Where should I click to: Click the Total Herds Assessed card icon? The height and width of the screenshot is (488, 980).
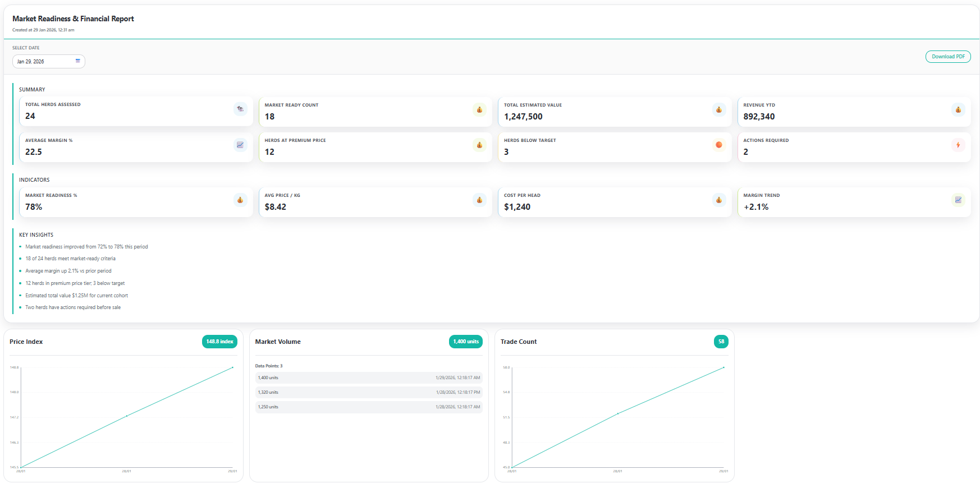[x=240, y=109]
